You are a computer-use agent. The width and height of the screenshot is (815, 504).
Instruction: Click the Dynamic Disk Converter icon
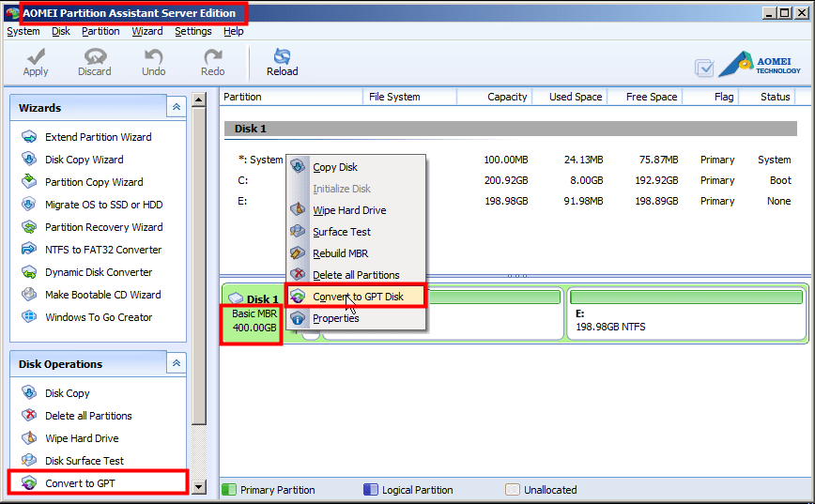29,272
